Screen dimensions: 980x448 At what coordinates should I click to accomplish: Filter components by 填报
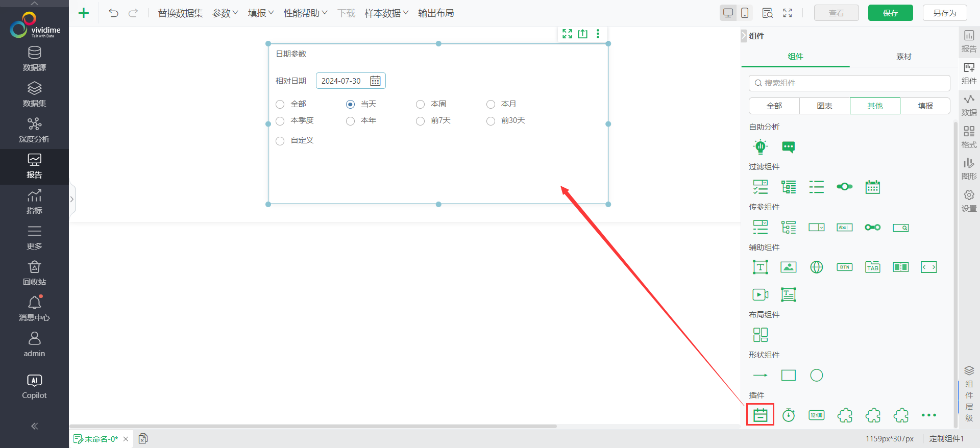[x=925, y=106]
